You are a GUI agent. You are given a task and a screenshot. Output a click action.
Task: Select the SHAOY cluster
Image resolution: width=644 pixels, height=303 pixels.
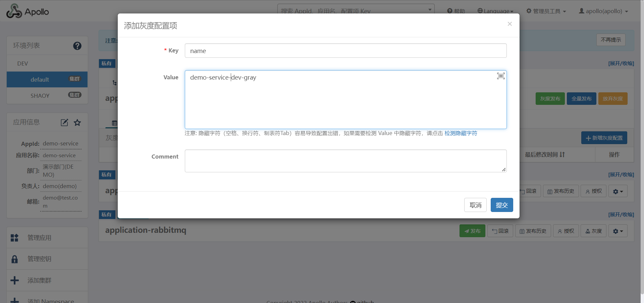point(40,96)
